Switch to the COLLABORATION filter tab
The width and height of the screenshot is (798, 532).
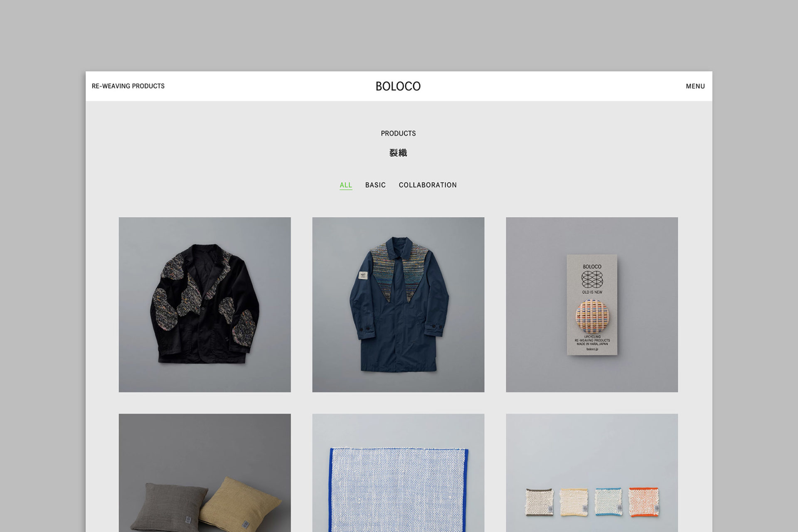pyautogui.click(x=428, y=185)
